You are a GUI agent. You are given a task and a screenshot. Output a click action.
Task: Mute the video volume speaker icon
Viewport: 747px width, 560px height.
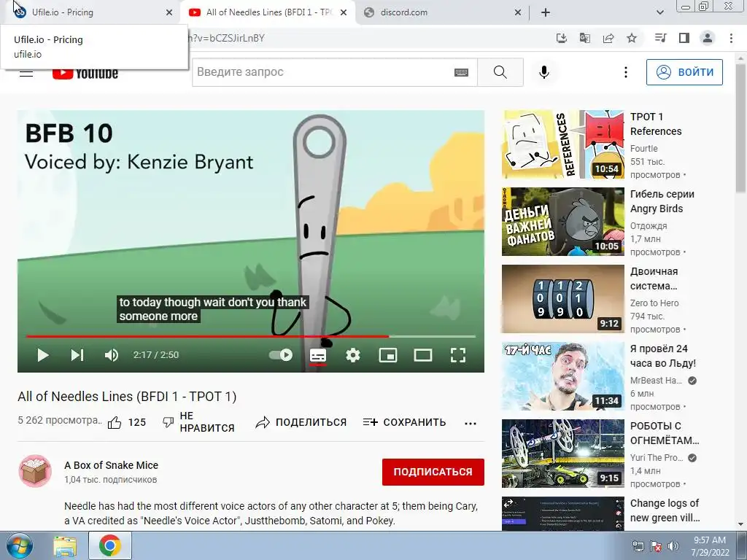click(112, 355)
